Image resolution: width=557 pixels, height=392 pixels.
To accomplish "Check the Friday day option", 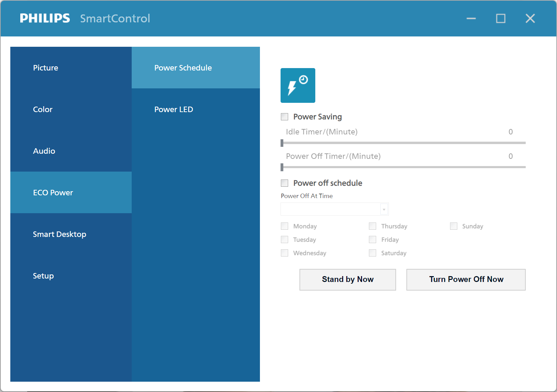I will (373, 240).
